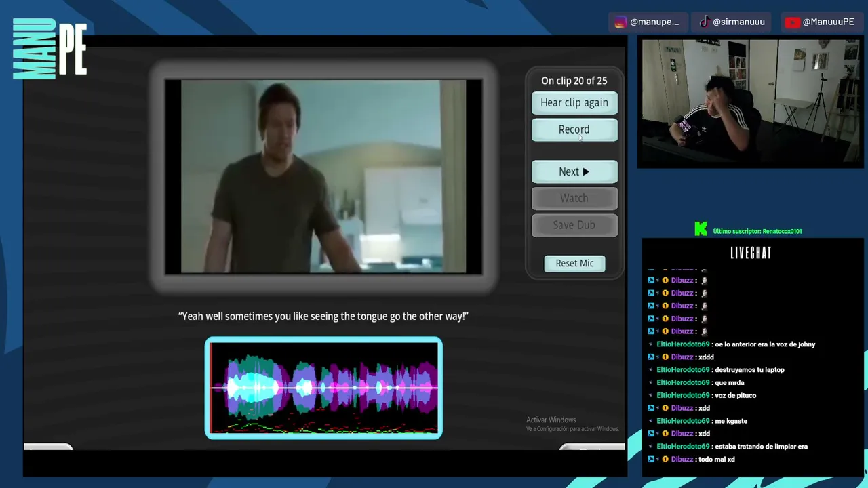Open the @sirmanuuu TikTok handle
The height and width of the screenshot is (488, 868).
click(738, 22)
